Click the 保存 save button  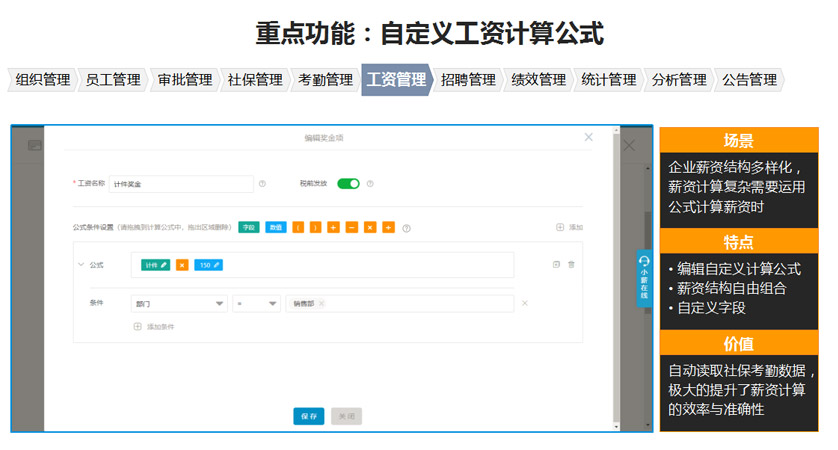point(308,416)
